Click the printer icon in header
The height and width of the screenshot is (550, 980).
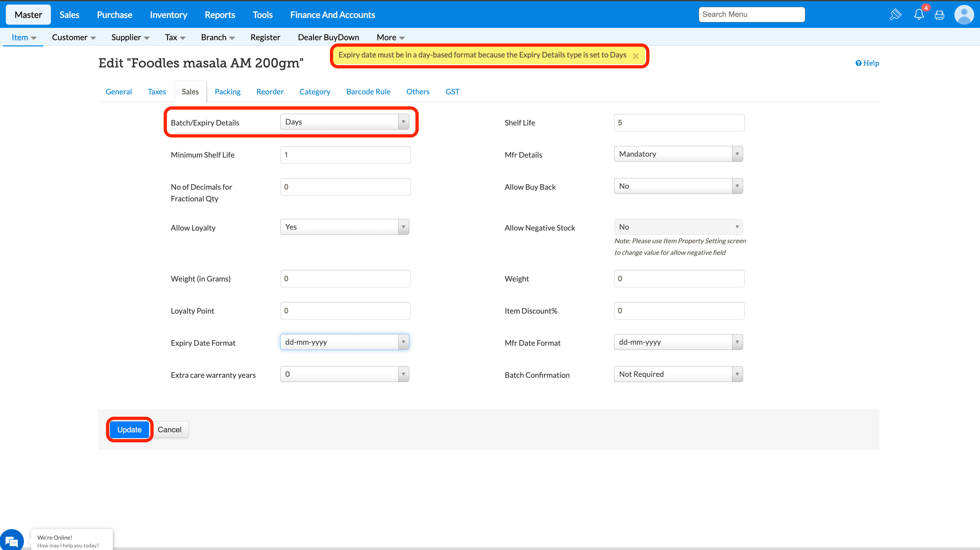(x=939, y=15)
